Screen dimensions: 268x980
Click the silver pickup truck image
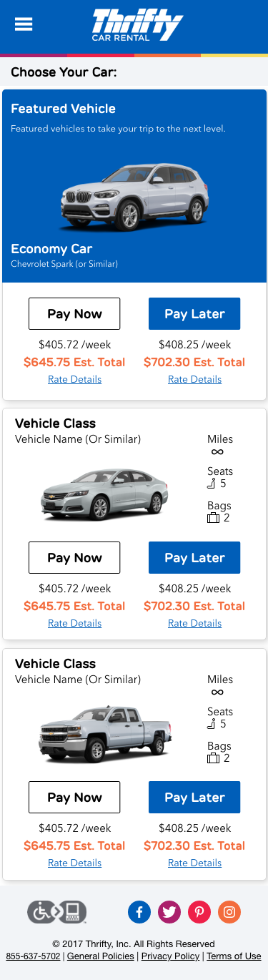pos(105,734)
